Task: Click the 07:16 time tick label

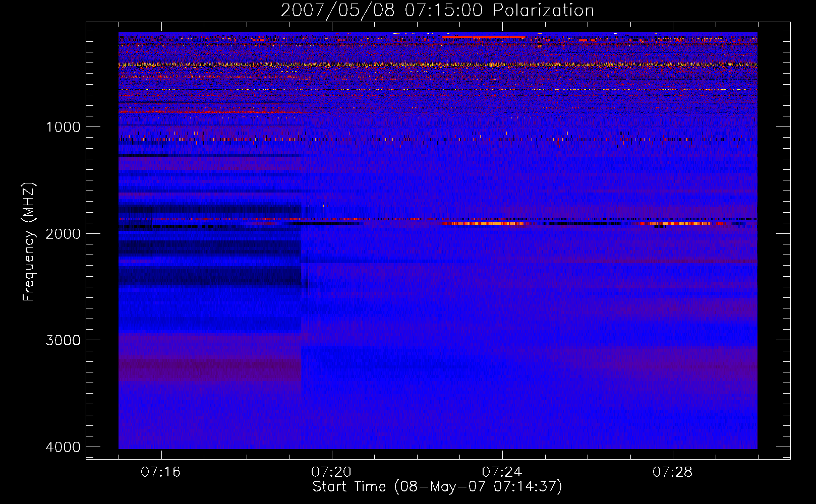Action: pos(161,472)
